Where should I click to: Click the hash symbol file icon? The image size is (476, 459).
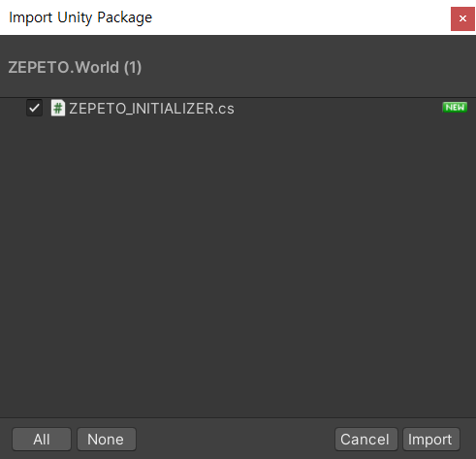coord(58,108)
